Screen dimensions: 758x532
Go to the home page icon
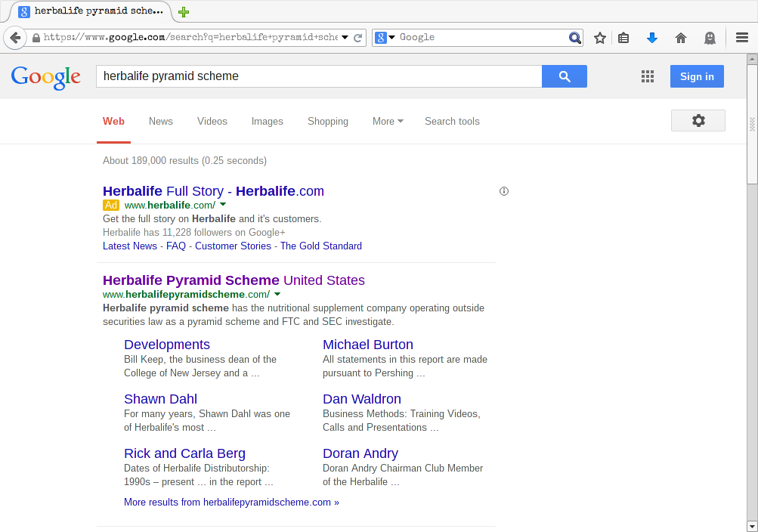point(681,38)
